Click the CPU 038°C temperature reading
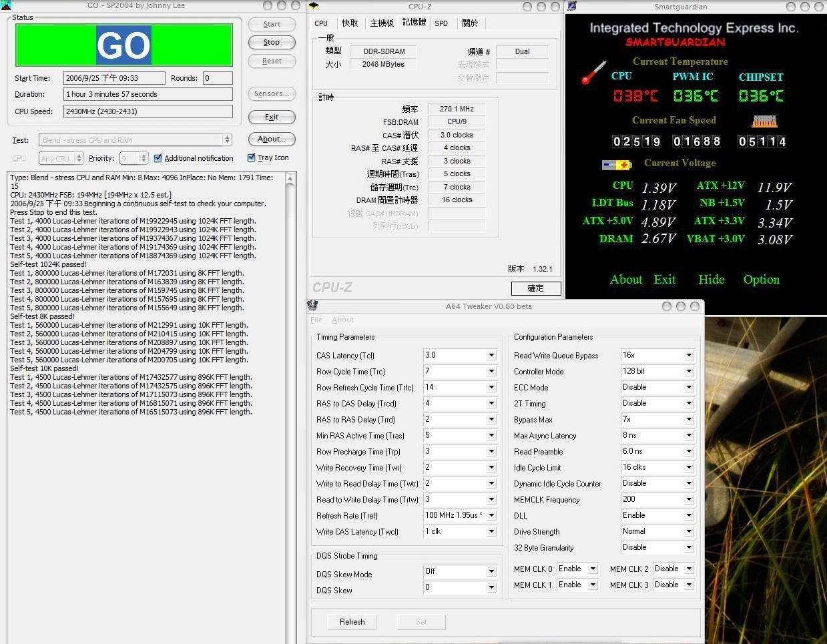Screen dimensions: 827x644 click(635, 96)
